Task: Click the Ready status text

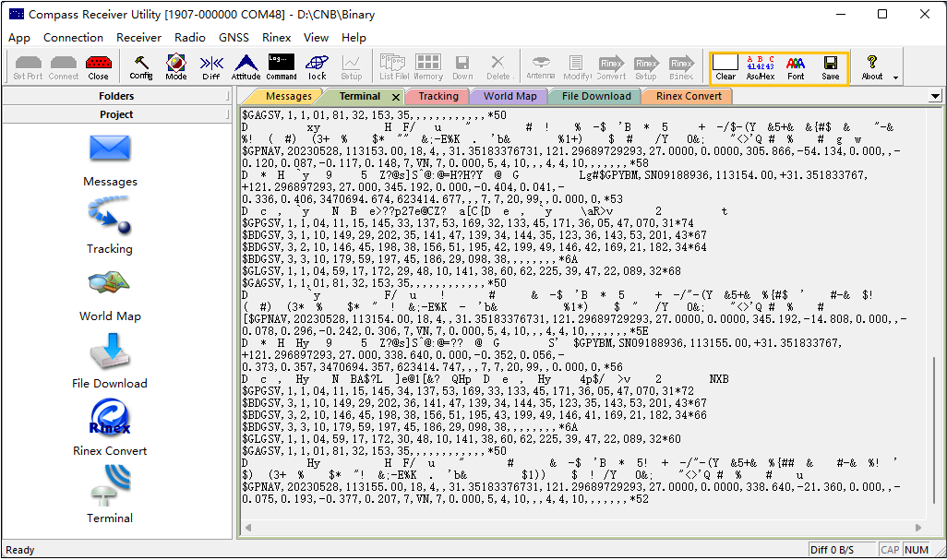Action: click(x=20, y=550)
